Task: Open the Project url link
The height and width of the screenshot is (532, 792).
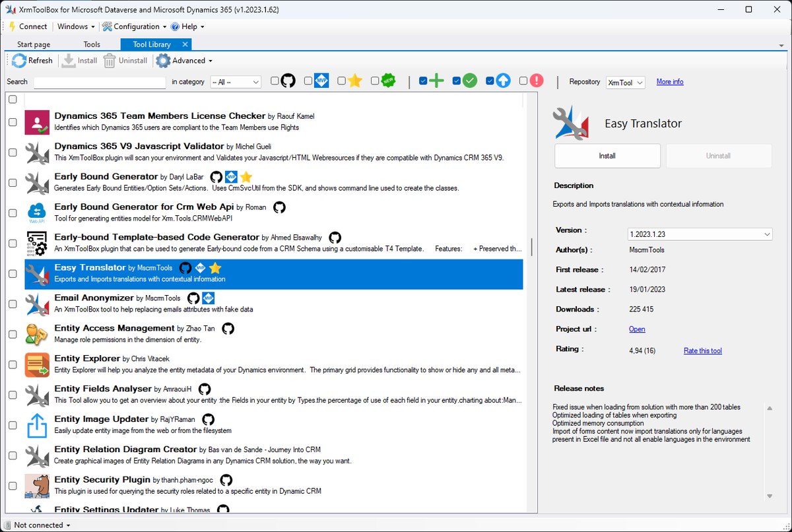Action: tap(637, 329)
